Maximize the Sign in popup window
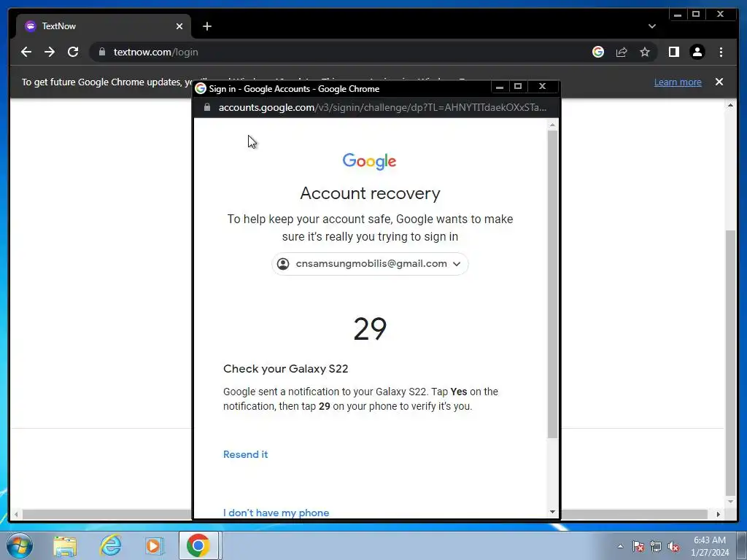The height and width of the screenshot is (560, 747). click(x=518, y=87)
